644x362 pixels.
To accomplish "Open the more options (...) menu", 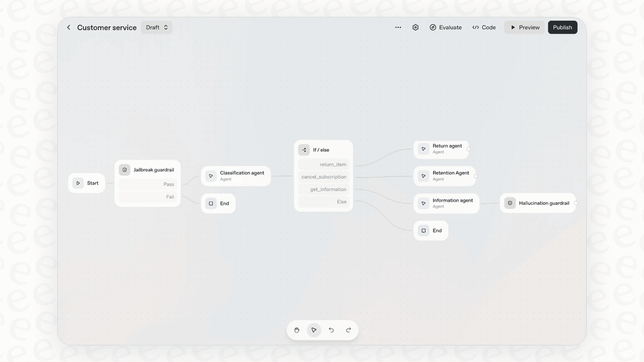I will [398, 27].
